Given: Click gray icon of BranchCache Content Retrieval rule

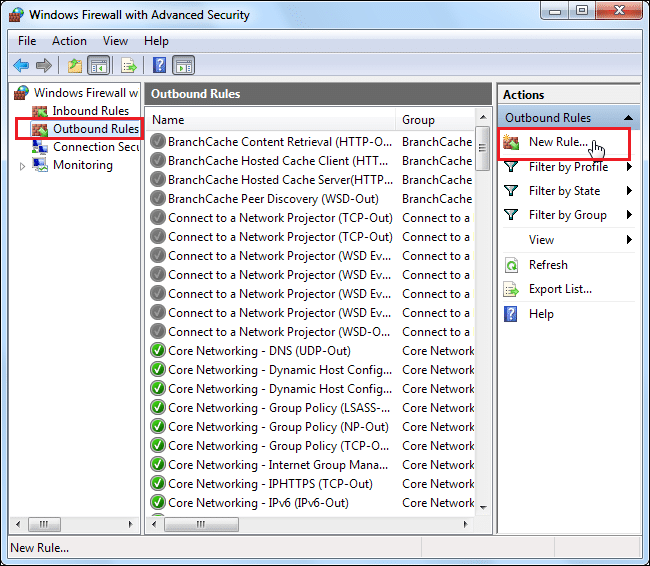Looking at the screenshot, I should [158, 141].
